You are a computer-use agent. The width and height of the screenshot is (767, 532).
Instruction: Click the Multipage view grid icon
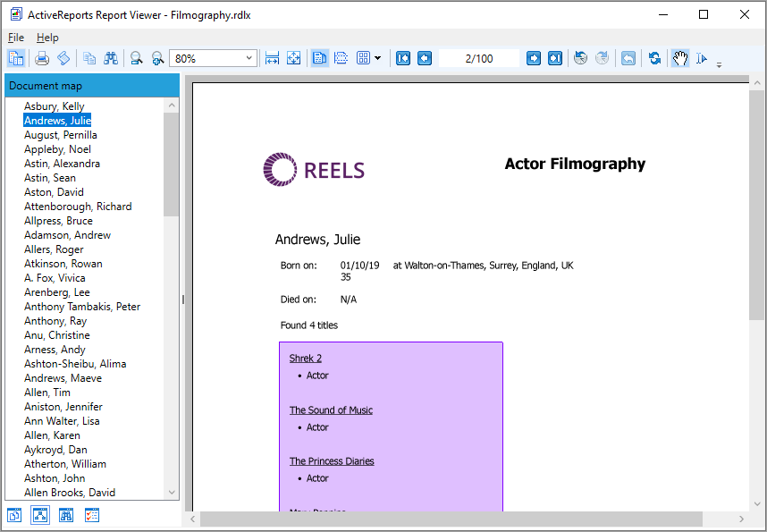[364, 58]
